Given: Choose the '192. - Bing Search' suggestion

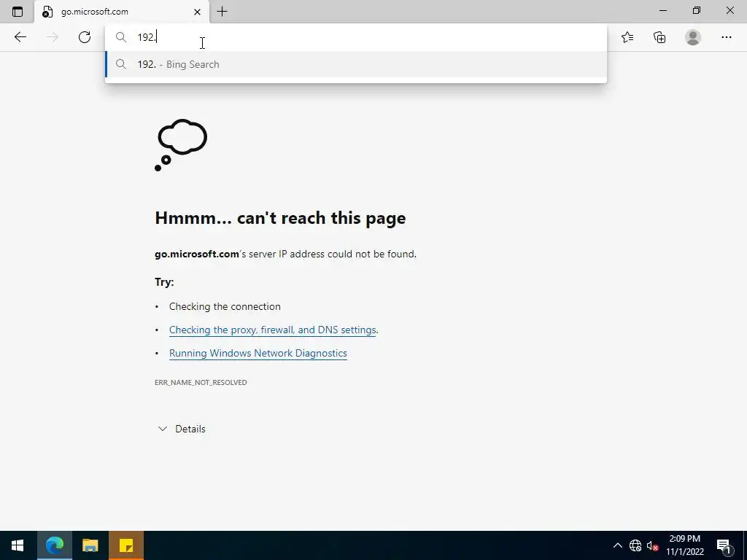Looking at the screenshot, I should (x=356, y=64).
